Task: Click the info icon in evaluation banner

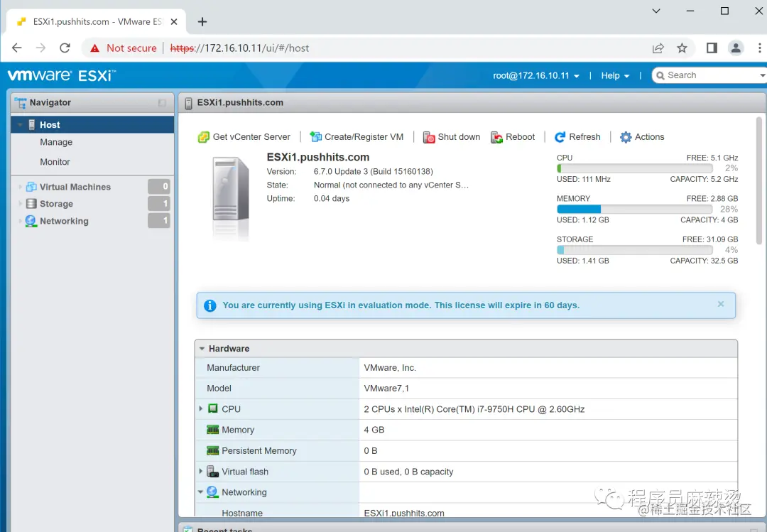Action: pos(210,305)
